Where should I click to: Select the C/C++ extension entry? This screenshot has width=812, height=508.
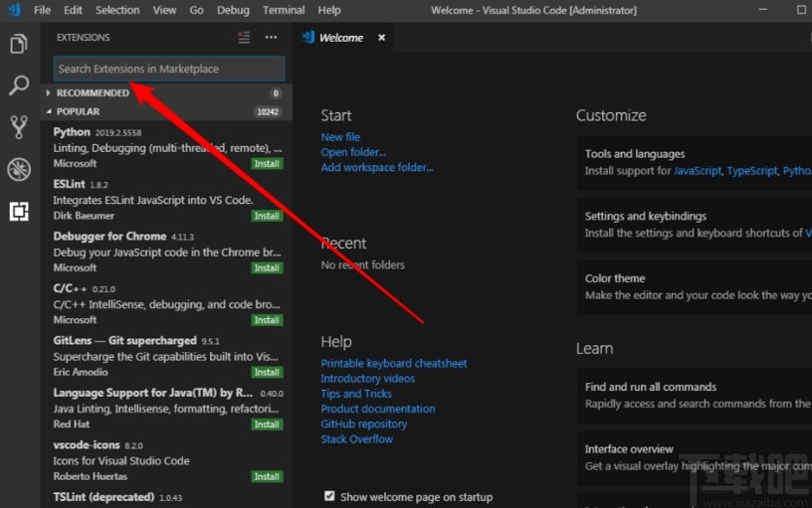coord(167,304)
